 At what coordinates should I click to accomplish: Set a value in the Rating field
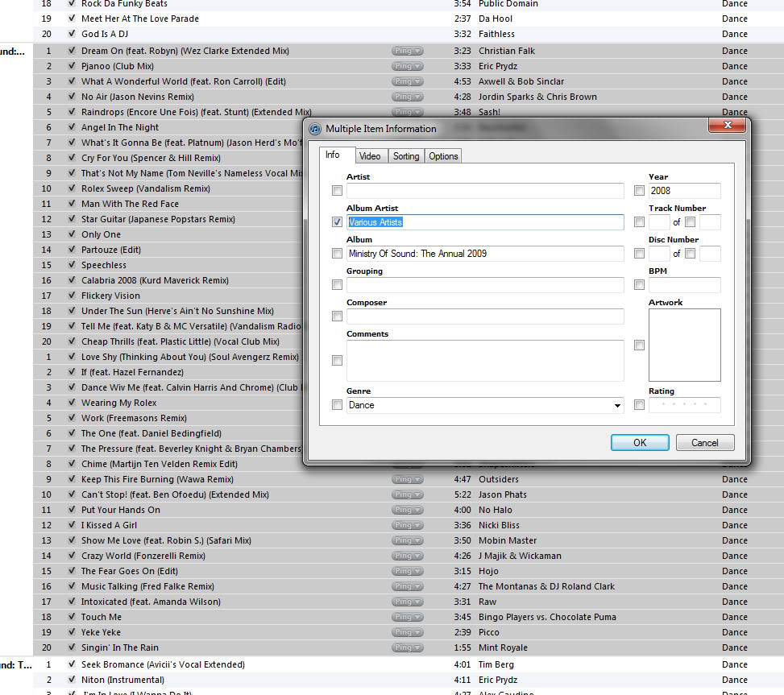(x=684, y=405)
